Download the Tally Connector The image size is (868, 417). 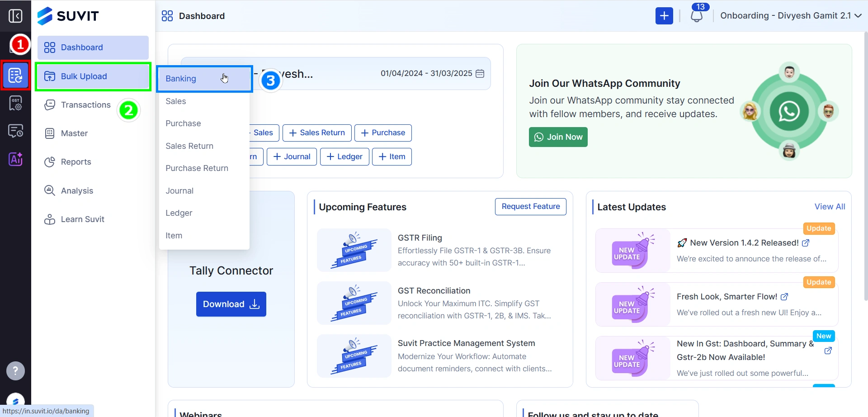tap(231, 304)
